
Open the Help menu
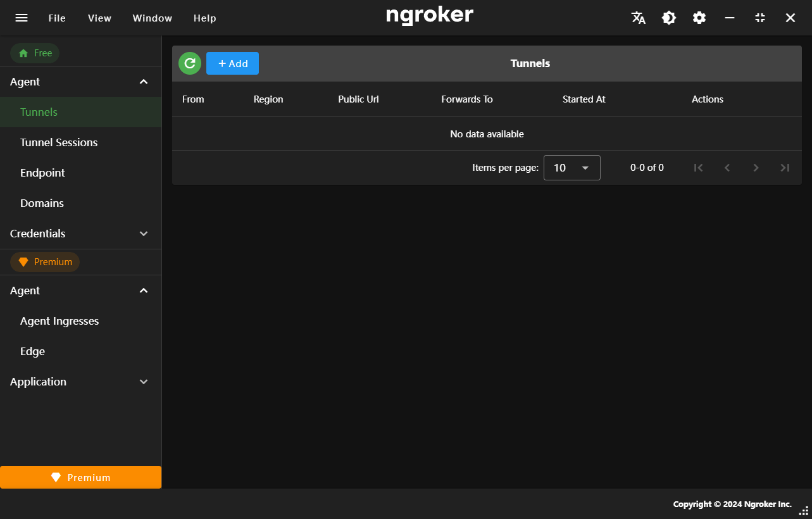tap(204, 18)
